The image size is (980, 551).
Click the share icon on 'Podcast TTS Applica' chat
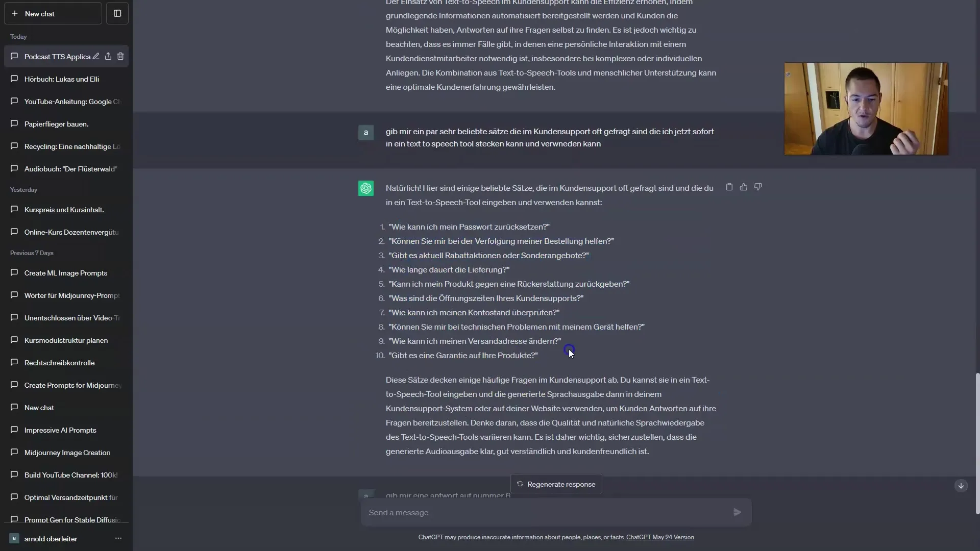pos(108,56)
